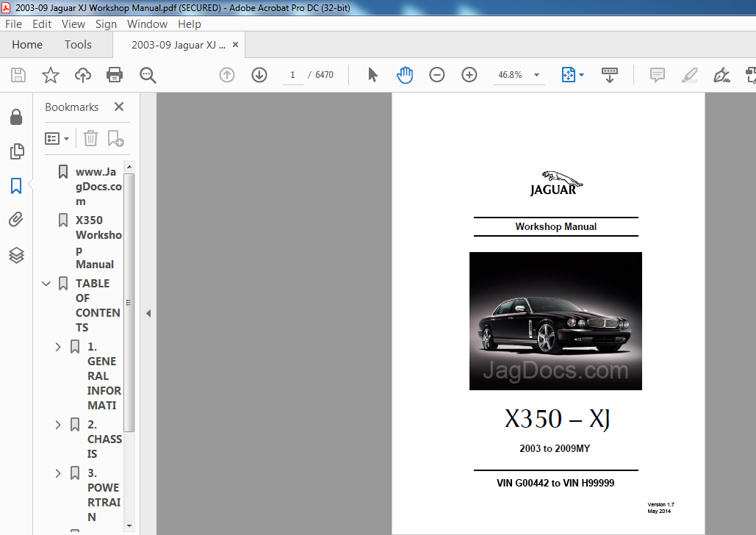Go to previous page arrow
Image resolution: width=756 pixels, height=535 pixels.
pos(227,75)
